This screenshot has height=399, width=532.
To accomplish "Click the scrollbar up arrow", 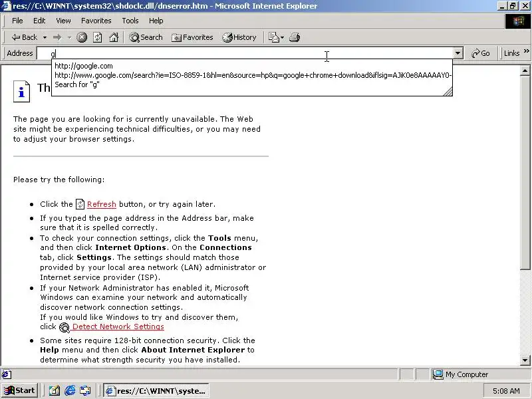I will (x=525, y=70).
